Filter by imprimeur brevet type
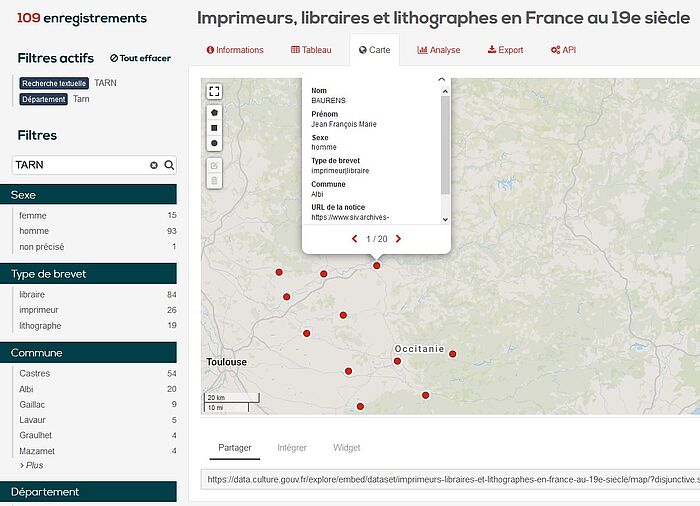The width and height of the screenshot is (700, 506). [x=97, y=310]
